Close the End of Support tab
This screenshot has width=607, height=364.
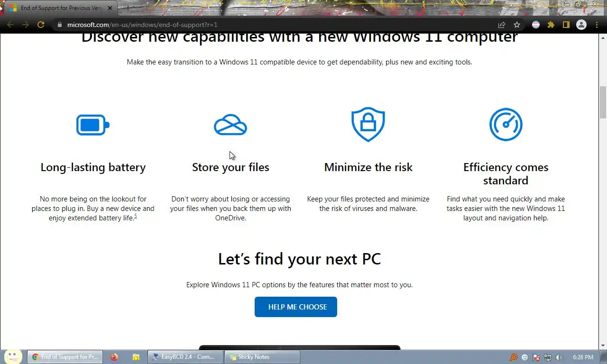click(x=110, y=8)
